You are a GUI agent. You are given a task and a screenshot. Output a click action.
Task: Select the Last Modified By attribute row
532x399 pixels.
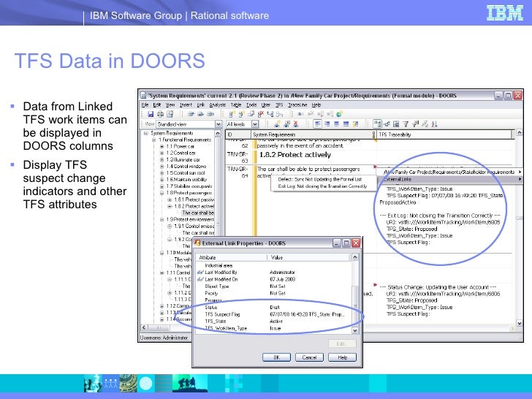pos(274,273)
